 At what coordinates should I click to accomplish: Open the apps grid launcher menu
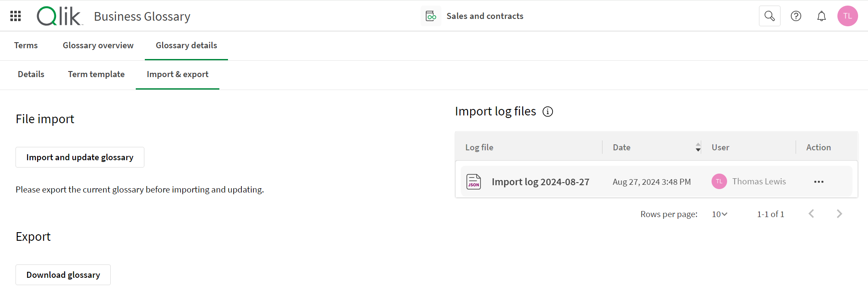pyautogui.click(x=16, y=16)
